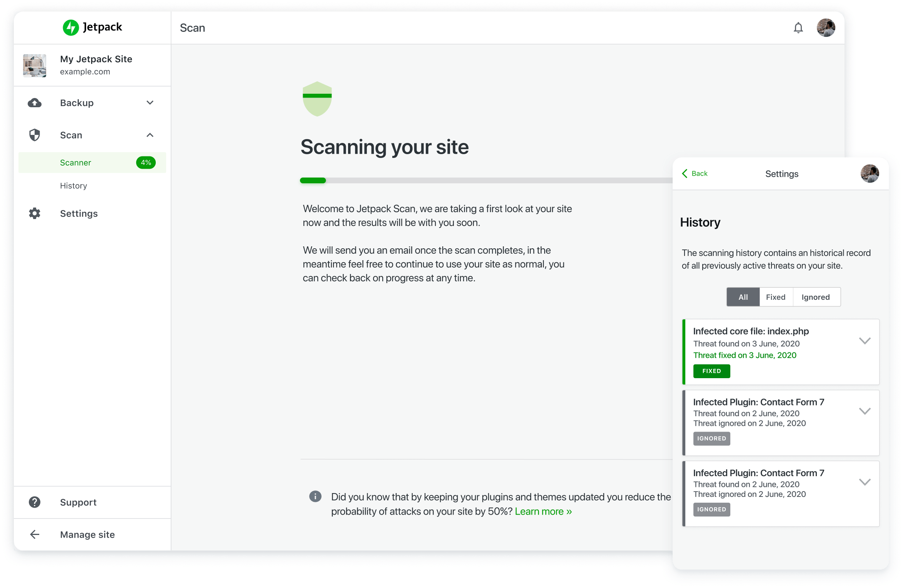Select the Fixed filter in History
The height and width of the screenshot is (588, 903).
coord(775,297)
